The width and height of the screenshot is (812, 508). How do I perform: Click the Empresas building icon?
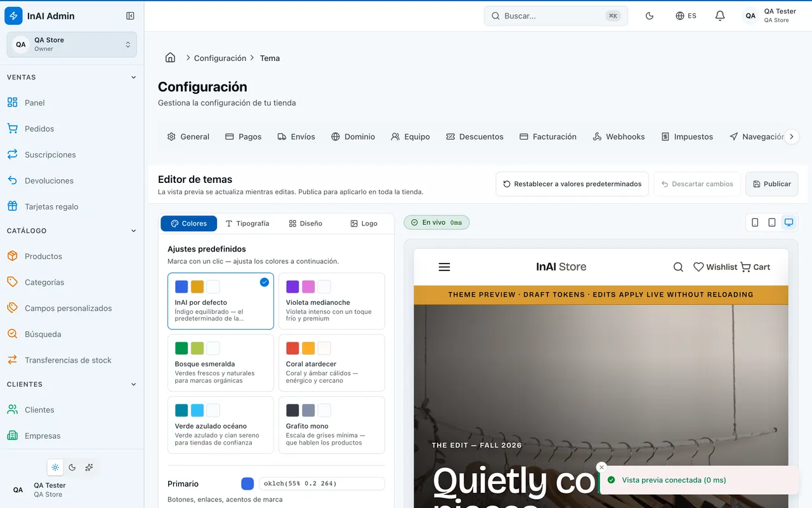pos(12,436)
